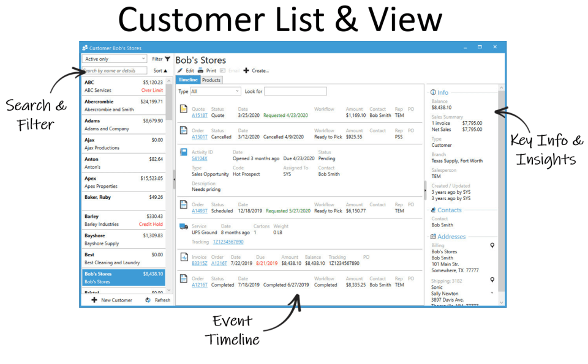Click the Addresses book icon

(433, 237)
